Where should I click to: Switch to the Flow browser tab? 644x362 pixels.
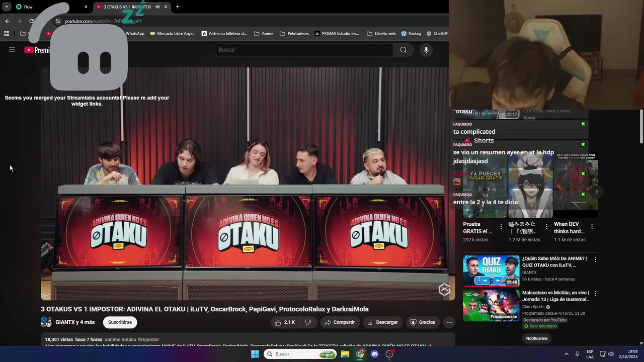[x=50, y=7]
